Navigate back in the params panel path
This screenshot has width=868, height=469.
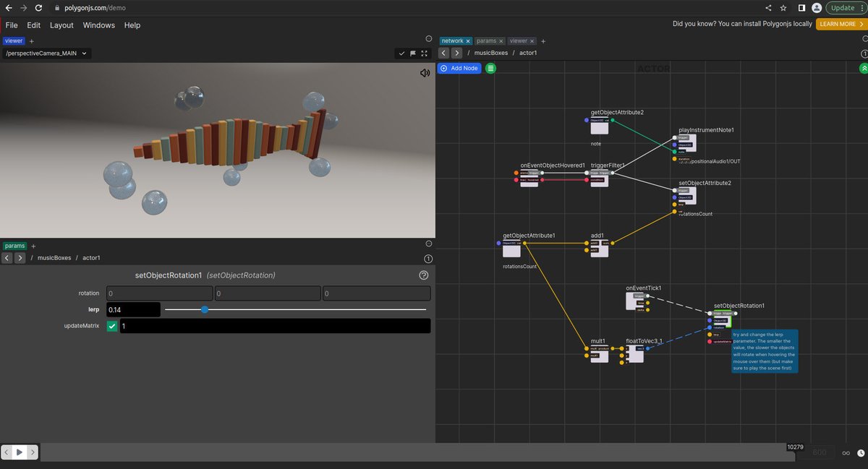7,258
